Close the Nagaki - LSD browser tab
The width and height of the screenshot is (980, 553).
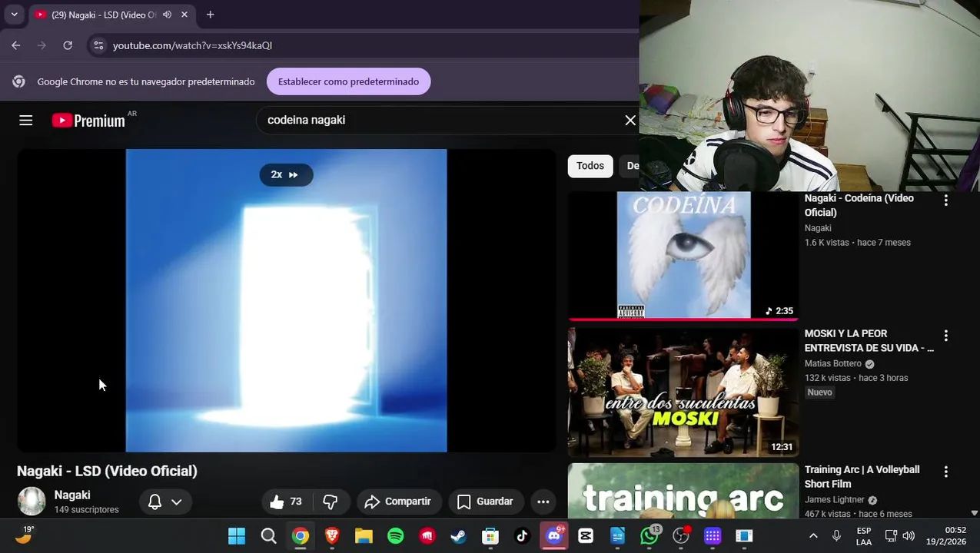184,15
